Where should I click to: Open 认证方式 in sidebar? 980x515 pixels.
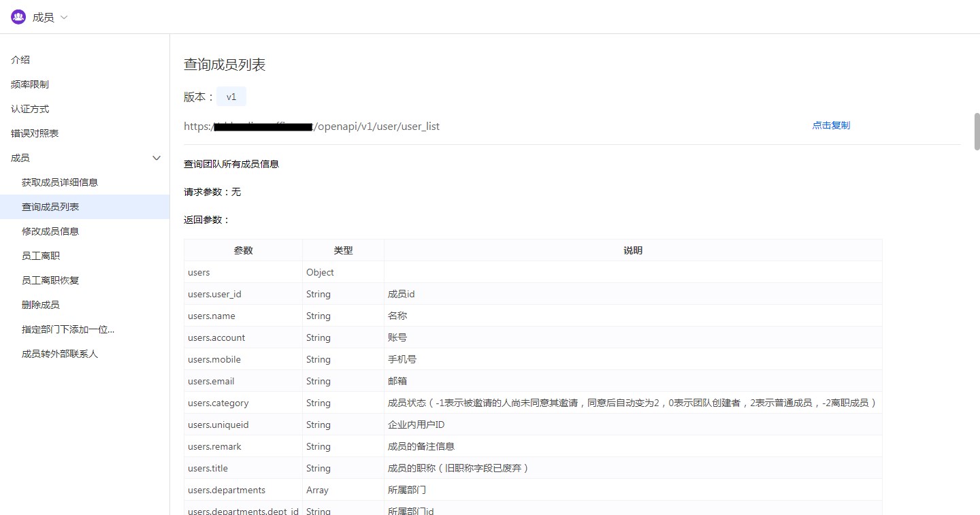click(x=30, y=109)
